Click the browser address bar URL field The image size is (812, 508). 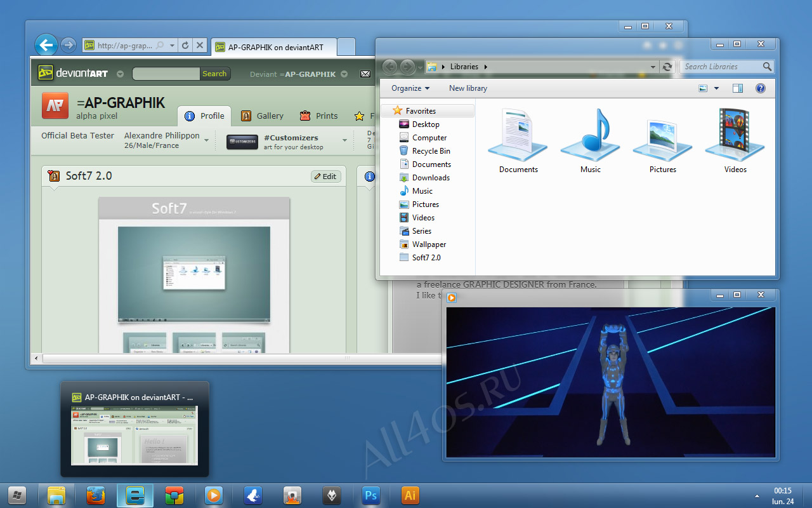[x=124, y=46]
